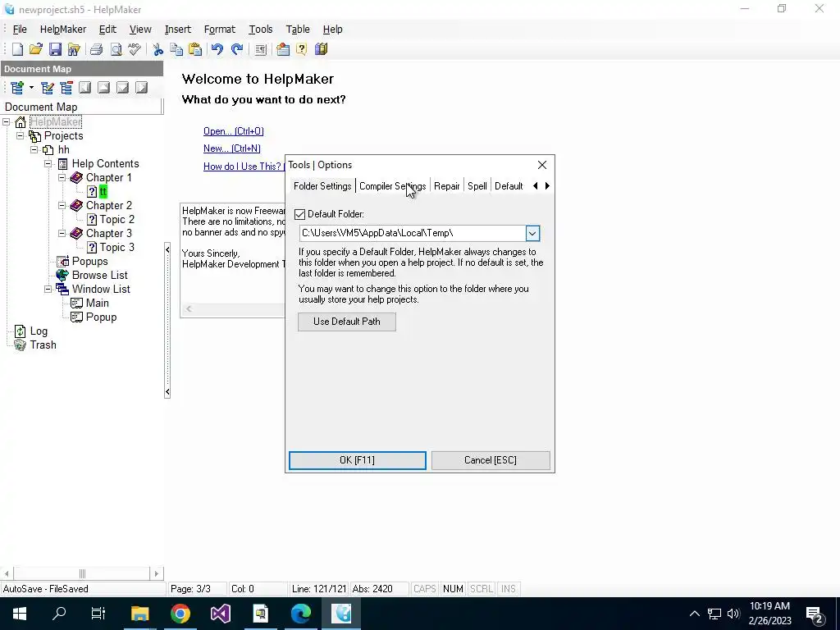Click the Find binoculars folder icon
This screenshot has width=840, height=630.
coord(73,49)
